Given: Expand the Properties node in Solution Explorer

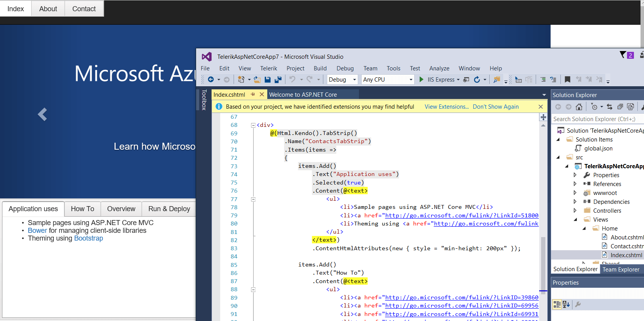Looking at the screenshot, I should click(575, 175).
